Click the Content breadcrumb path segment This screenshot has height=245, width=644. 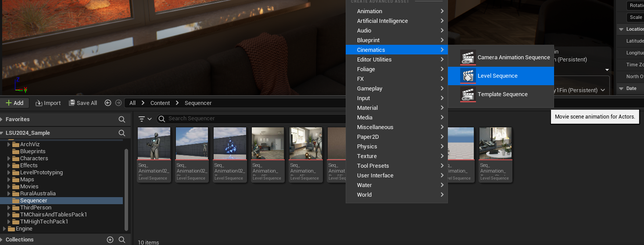[160, 103]
